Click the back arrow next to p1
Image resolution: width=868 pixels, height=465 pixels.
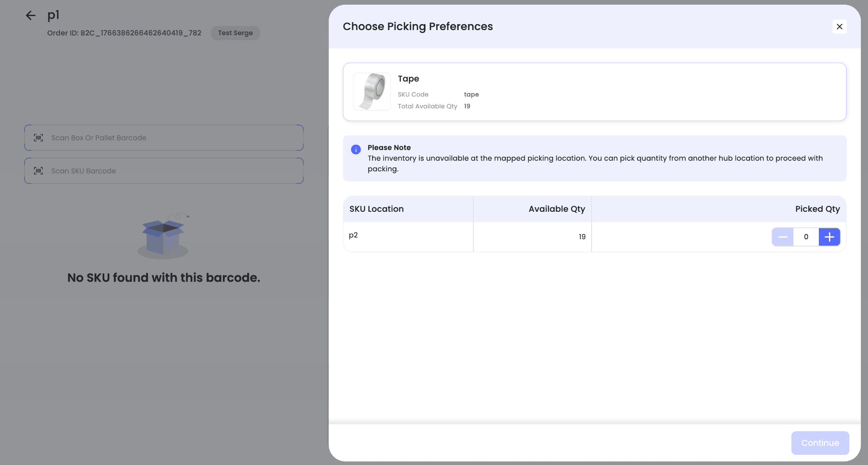pyautogui.click(x=31, y=16)
